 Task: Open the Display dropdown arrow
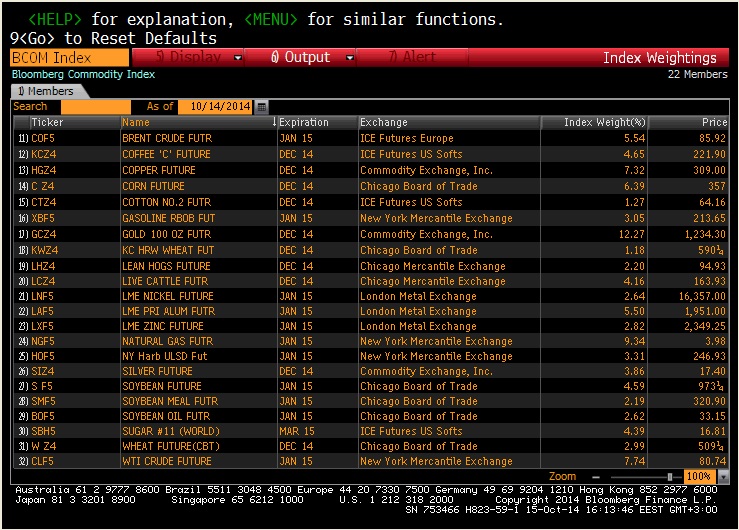click(238, 57)
